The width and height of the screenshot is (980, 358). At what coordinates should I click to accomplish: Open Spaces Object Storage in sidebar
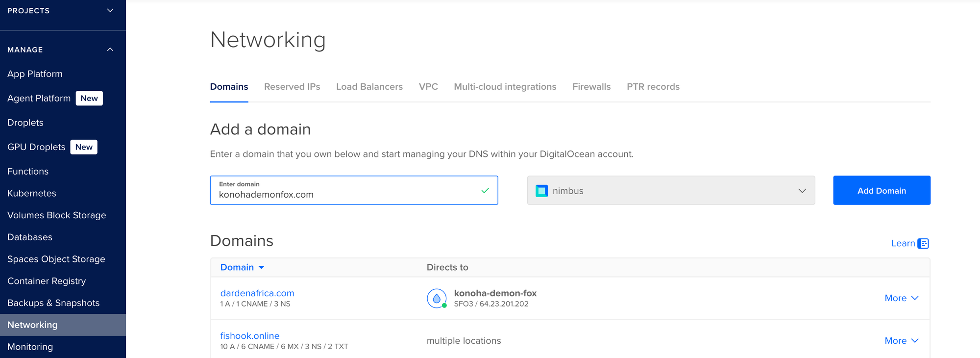pyautogui.click(x=56, y=259)
